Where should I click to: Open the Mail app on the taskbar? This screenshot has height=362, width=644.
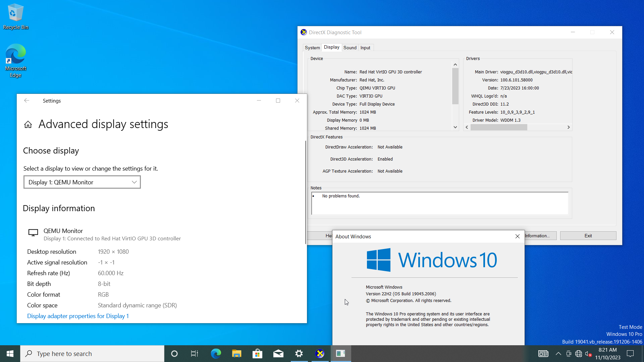tap(278, 354)
